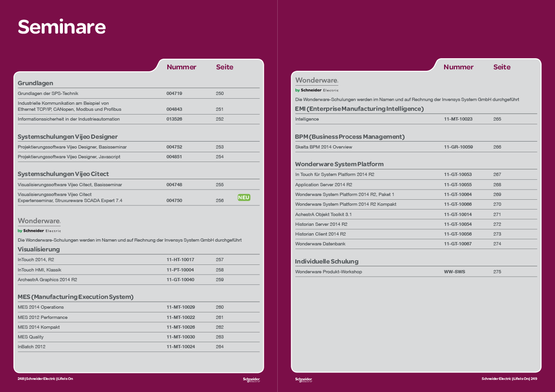Click course code WW-SWS

[x=454, y=272]
